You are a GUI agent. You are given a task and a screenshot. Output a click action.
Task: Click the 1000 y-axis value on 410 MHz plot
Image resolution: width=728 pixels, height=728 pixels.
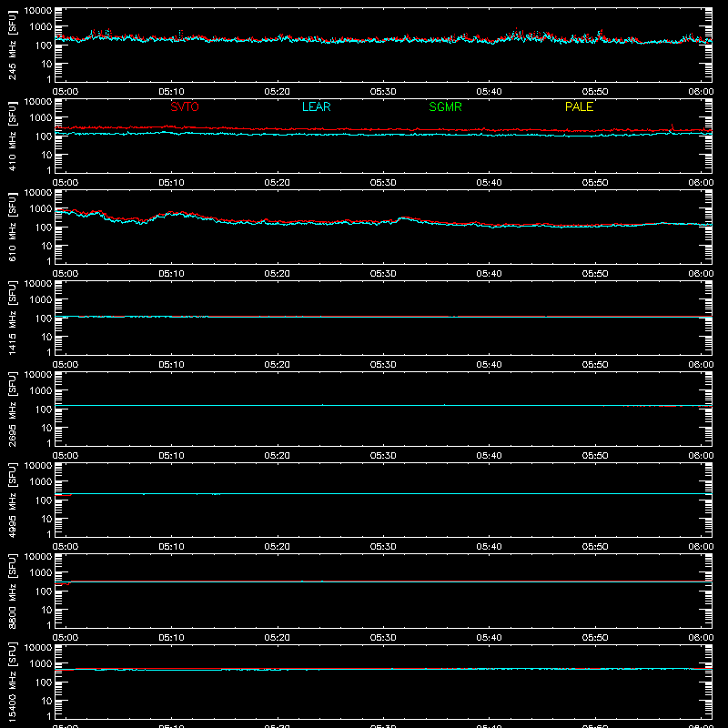point(41,118)
